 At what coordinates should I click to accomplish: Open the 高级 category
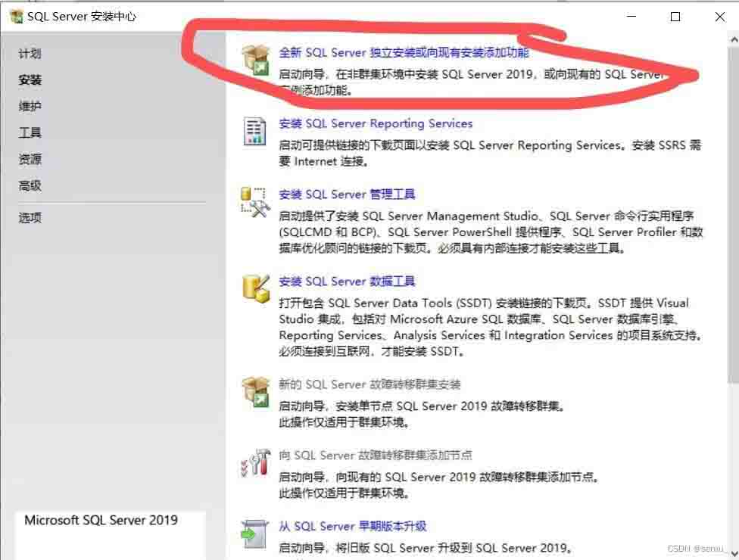click(30, 185)
